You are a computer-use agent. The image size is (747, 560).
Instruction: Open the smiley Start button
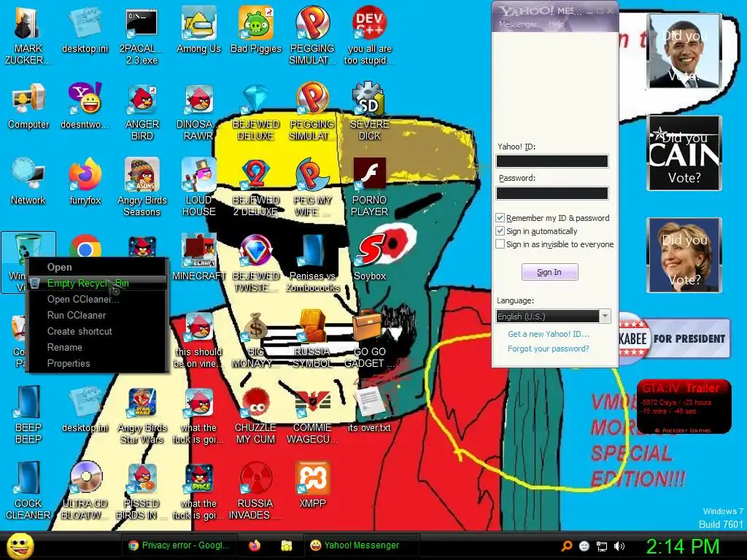(x=20, y=545)
